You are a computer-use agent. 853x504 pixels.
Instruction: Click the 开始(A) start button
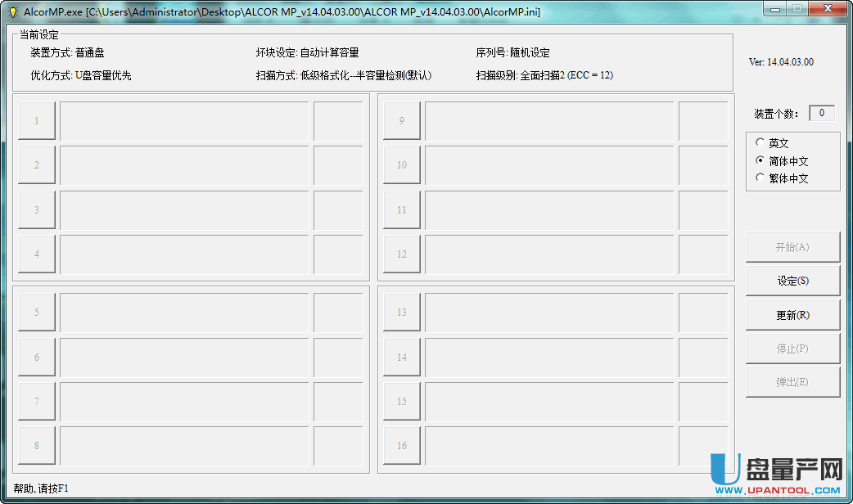click(792, 247)
